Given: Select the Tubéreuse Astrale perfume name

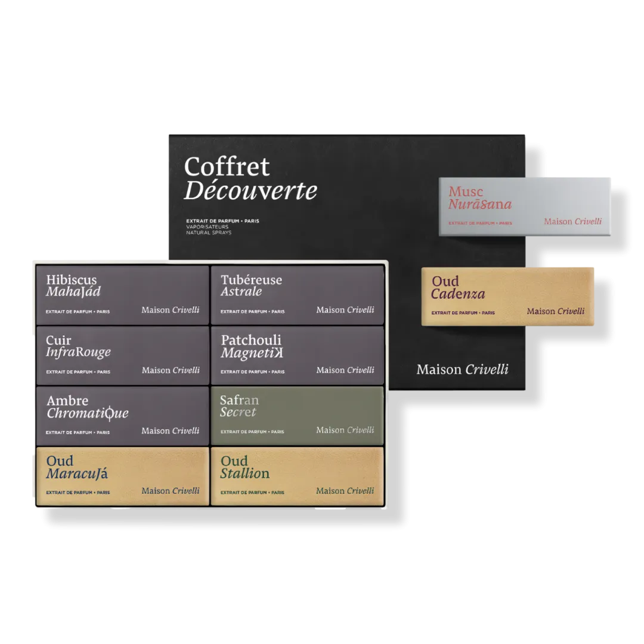Looking at the screenshot, I should 251,286.
